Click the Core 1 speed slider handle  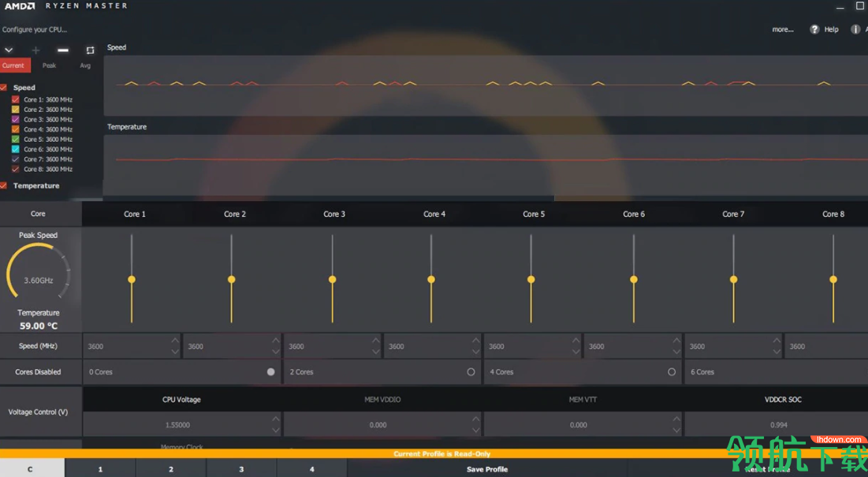pyautogui.click(x=132, y=279)
